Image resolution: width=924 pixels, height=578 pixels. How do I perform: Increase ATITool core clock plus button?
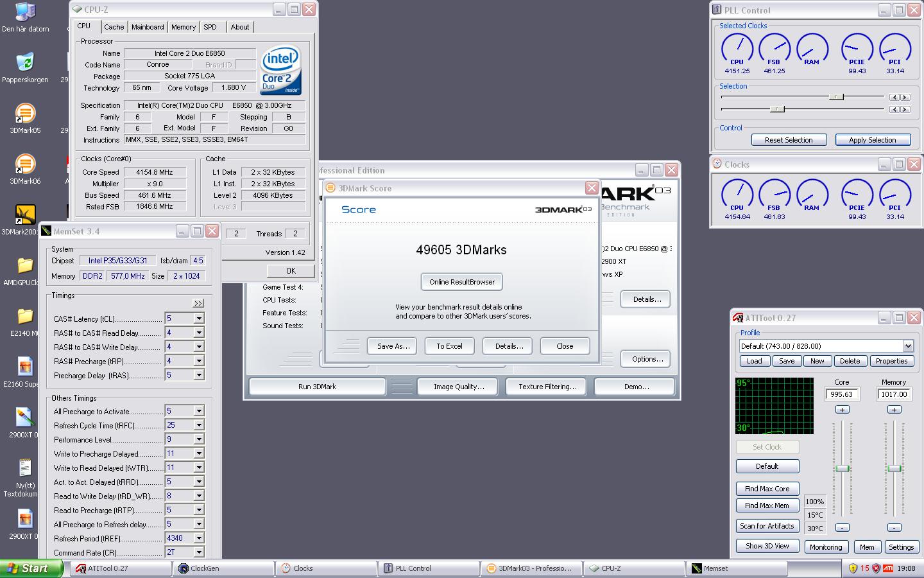pos(842,410)
